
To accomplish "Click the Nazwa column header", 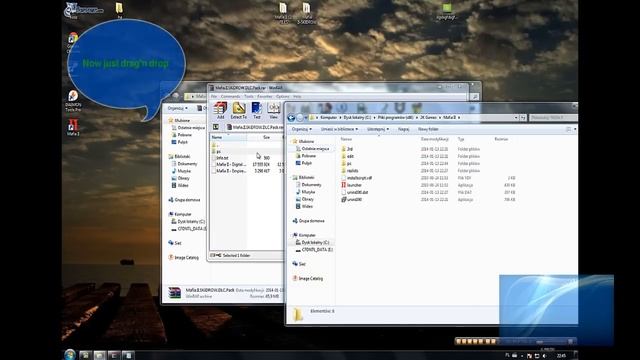I will pyautogui.click(x=346, y=139).
